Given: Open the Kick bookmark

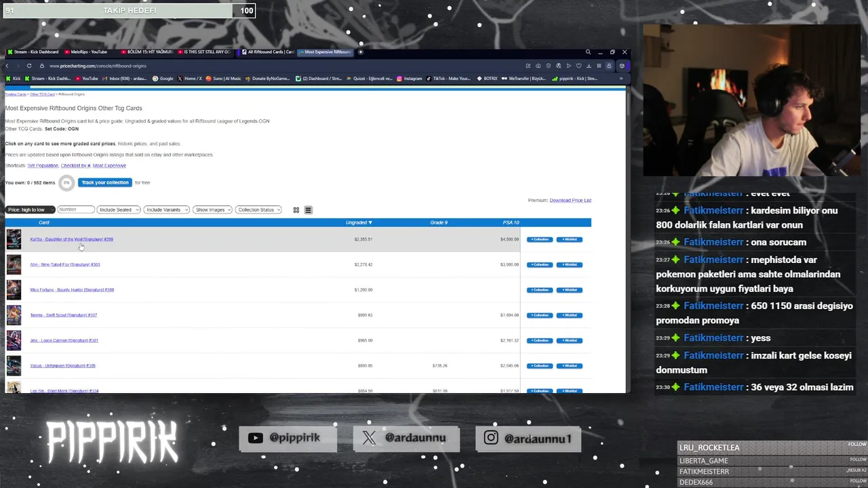Looking at the screenshot, I should [14, 79].
